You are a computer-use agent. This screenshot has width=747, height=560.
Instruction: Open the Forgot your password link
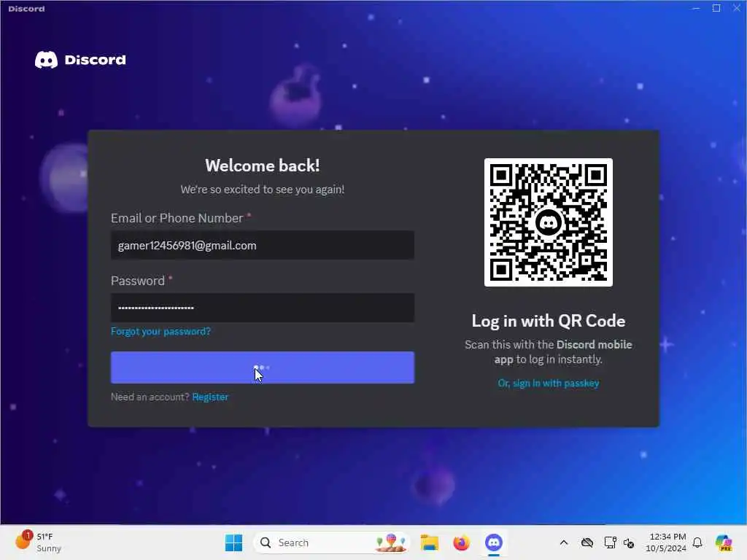[x=160, y=332]
